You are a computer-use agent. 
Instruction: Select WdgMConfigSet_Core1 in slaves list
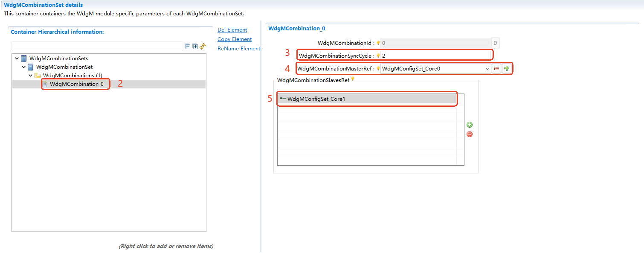point(316,99)
